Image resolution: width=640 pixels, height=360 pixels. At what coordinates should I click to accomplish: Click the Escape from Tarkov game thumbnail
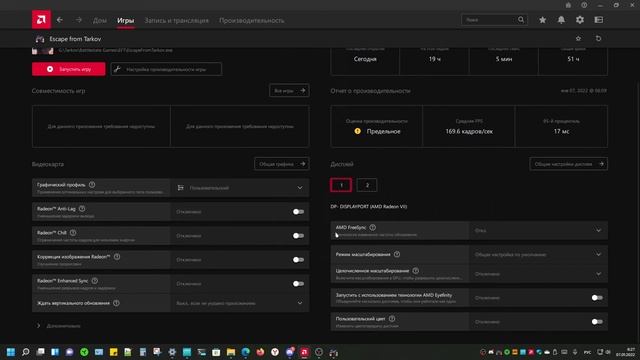point(42,51)
